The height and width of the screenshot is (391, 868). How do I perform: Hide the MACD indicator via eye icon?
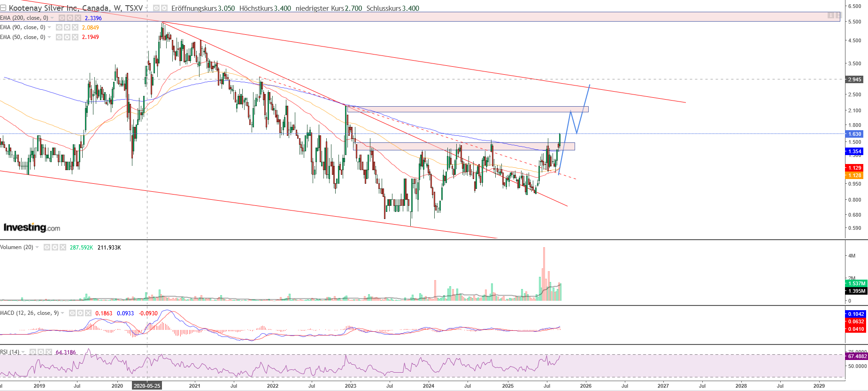[72, 313]
